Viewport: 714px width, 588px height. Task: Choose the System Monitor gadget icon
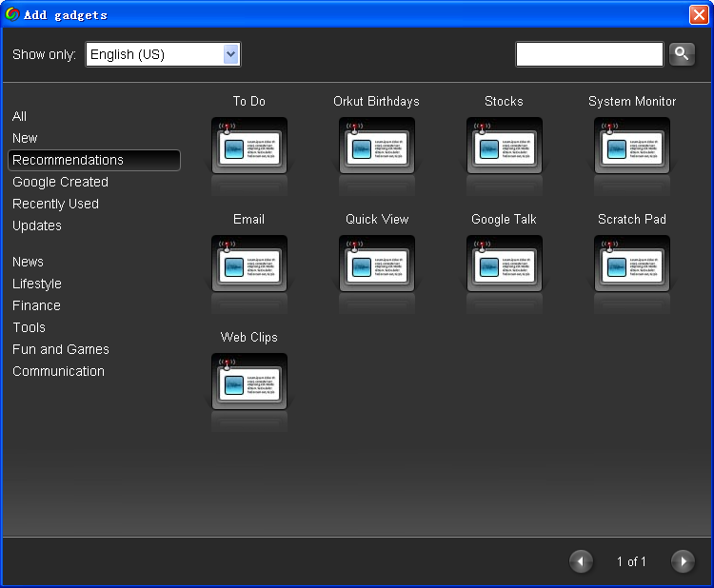tap(632, 146)
